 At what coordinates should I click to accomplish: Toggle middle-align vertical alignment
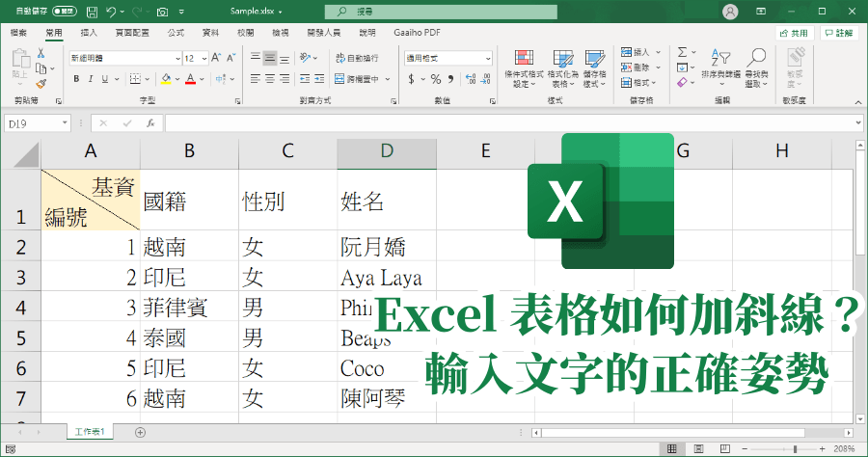[270, 58]
